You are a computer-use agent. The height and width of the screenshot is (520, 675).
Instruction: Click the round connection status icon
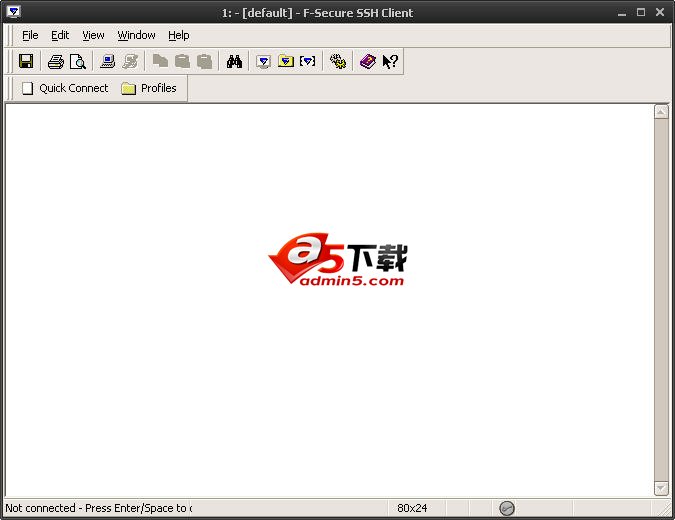point(507,508)
